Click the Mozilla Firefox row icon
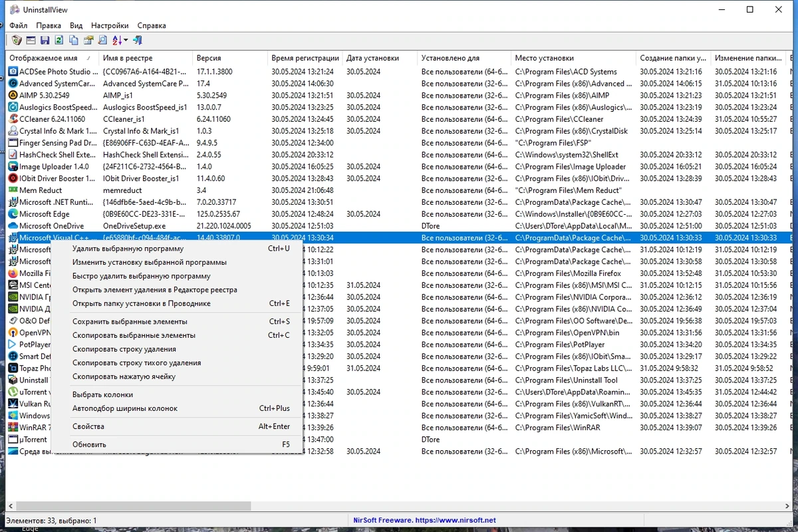Viewport: 798px width, 532px height. coord(13,273)
